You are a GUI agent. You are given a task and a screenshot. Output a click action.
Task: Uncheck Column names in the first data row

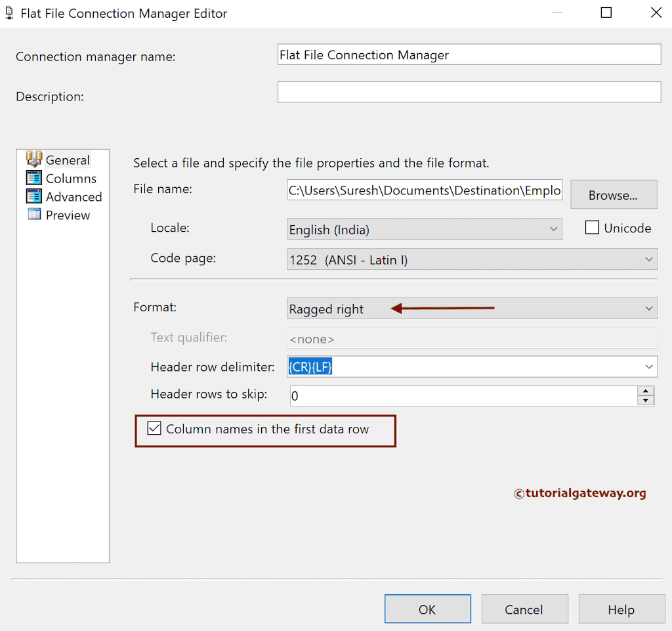[154, 429]
